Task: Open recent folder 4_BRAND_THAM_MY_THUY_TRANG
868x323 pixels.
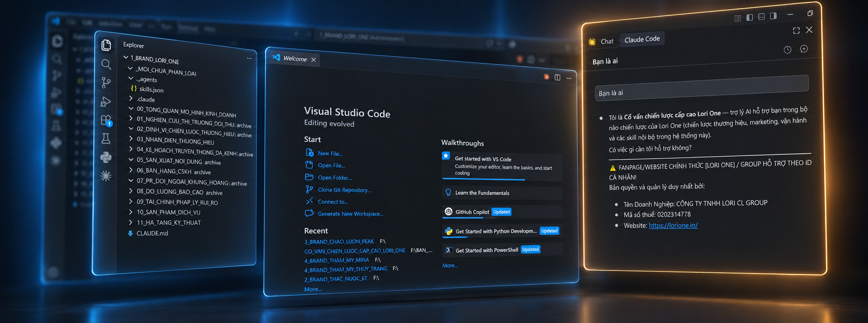Action: click(345, 269)
